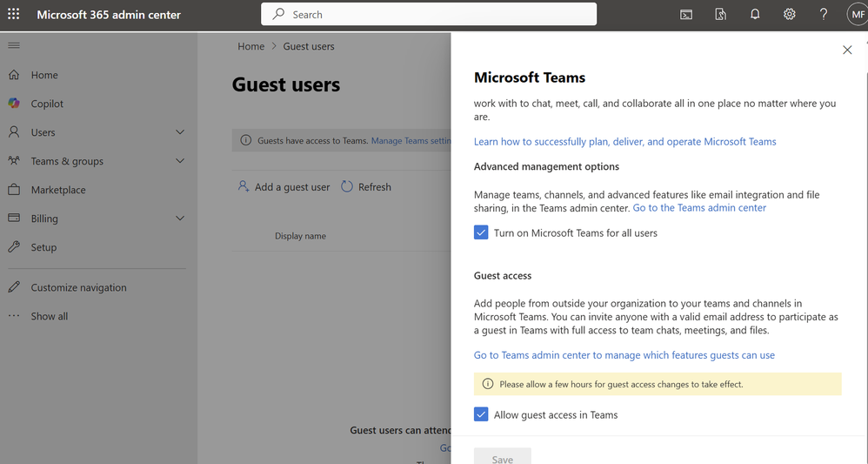Click the Refresh icon in Guest users
This screenshot has height=464, width=868.
pos(347,186)
